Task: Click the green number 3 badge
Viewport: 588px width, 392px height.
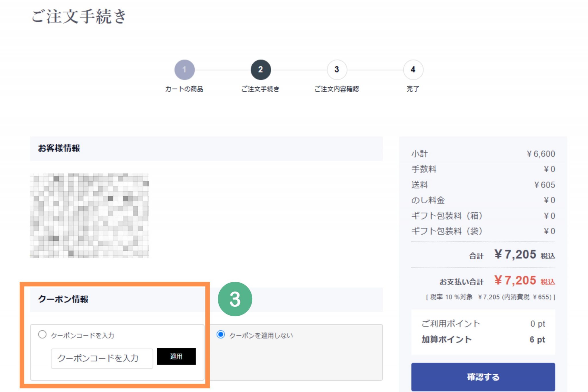Action: 235,299
